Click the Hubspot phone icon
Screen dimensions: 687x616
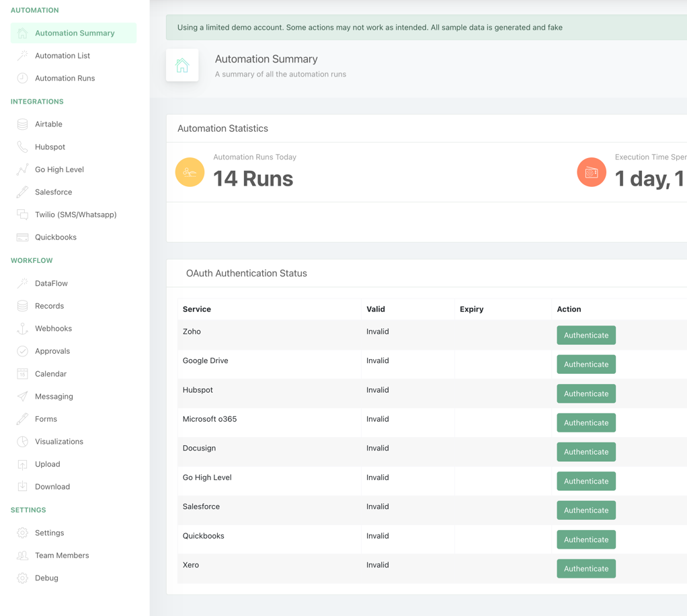22,147
